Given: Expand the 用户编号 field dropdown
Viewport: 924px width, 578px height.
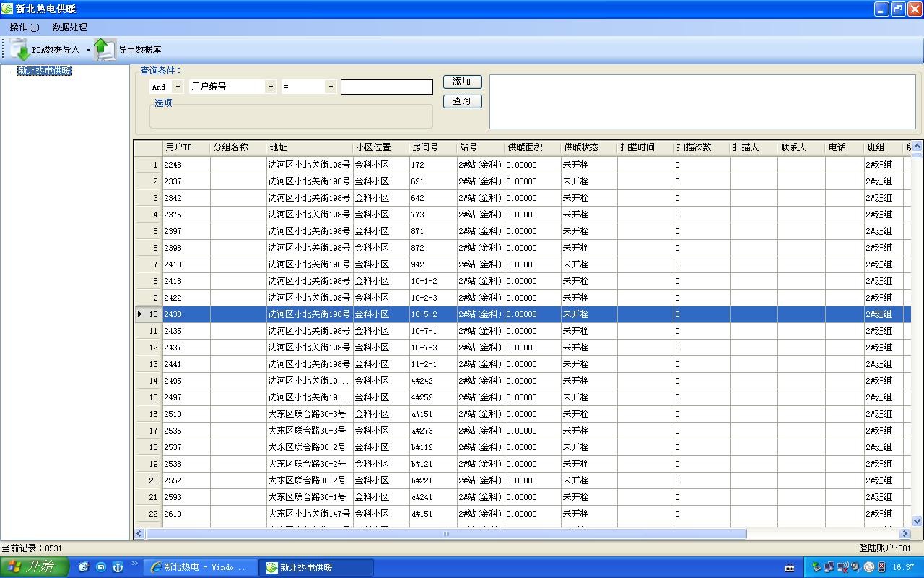Looking at the screenshot, I should (271, 87).
